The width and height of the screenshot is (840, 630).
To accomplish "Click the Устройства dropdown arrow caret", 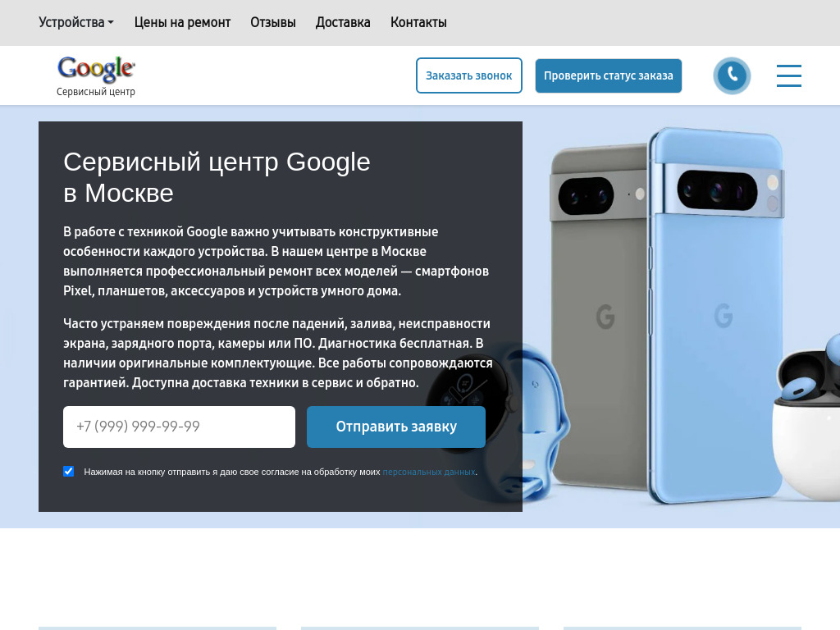I will tap(111, 22).
